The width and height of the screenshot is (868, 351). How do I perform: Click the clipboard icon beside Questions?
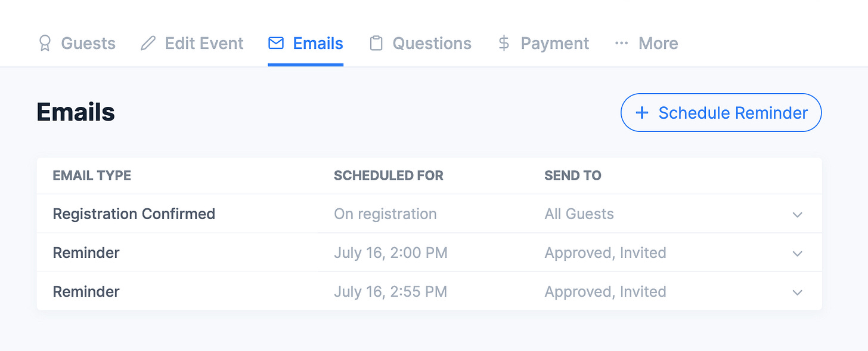376,44
